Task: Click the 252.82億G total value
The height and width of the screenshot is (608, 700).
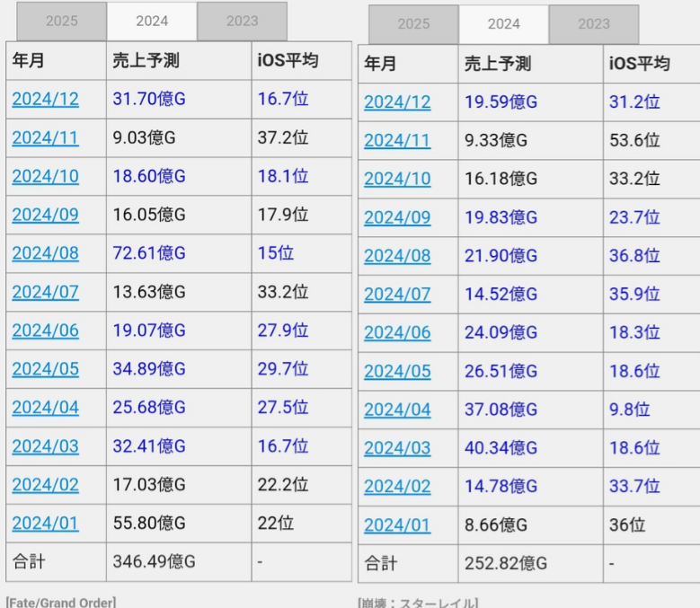Action: tap(506, 563)
